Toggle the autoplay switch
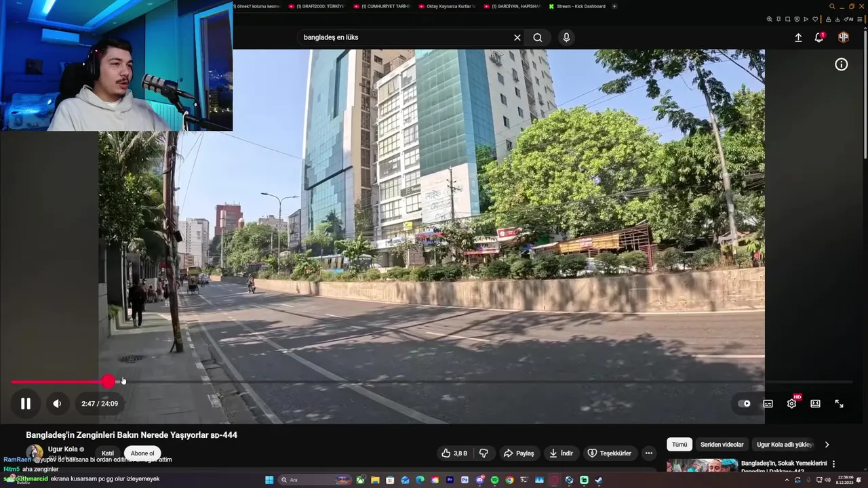 tap(745, 403)
